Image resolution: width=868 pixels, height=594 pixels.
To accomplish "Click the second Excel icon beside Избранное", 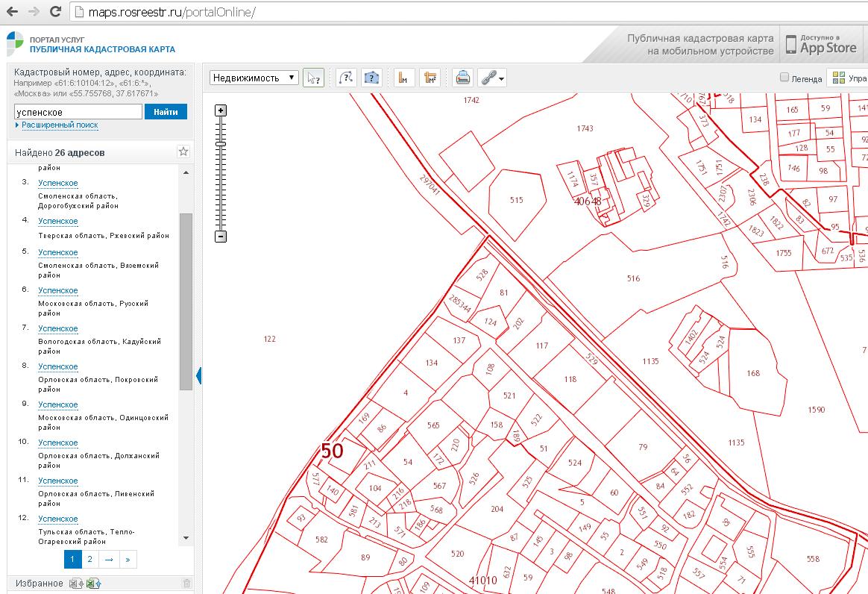I will click(93, 584).
